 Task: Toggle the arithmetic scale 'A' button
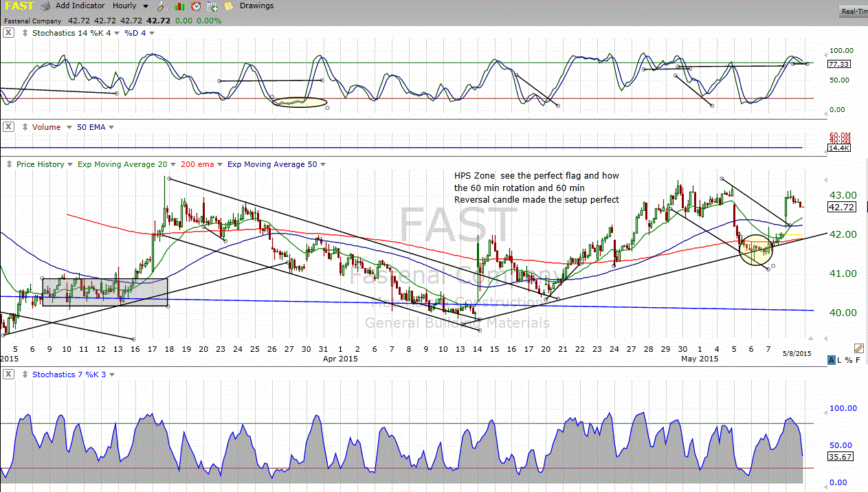point(832,360)
